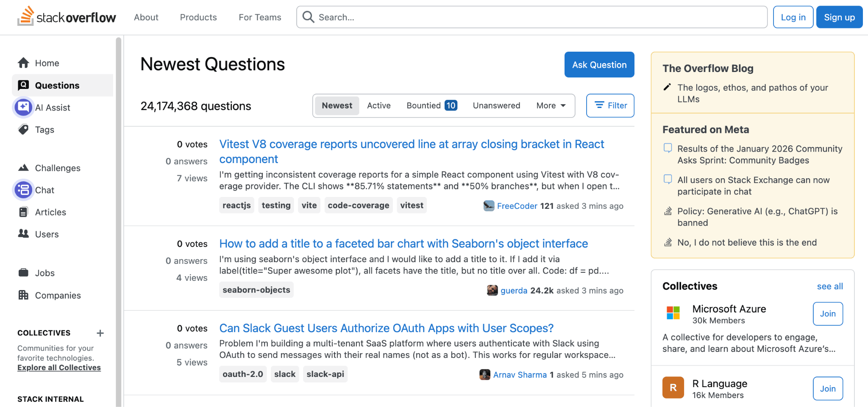
Task: Switch to the Unanswered questions filter
Action: [x=496, y=105]
